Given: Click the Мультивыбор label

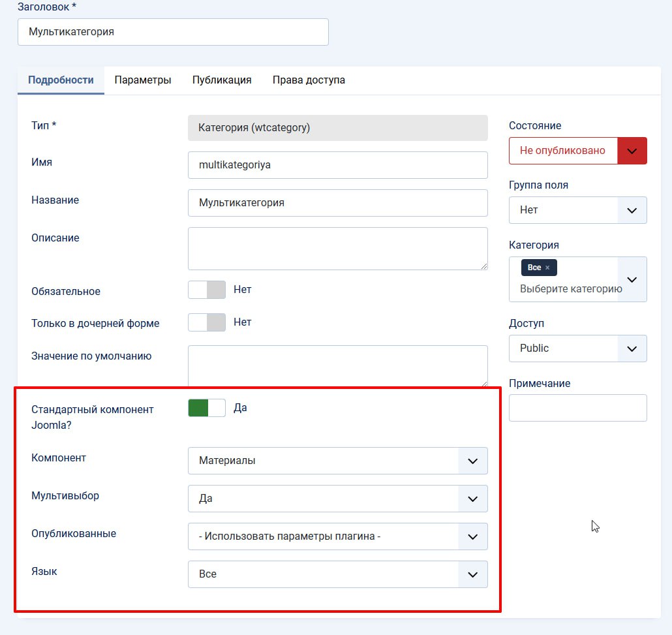Looking at the screenshot, I should 65,495.
